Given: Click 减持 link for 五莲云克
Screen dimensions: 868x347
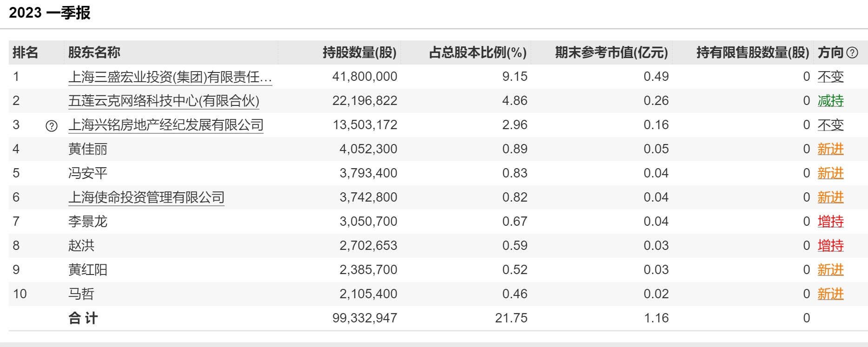Looking at the screenshot, I should 830,101.
